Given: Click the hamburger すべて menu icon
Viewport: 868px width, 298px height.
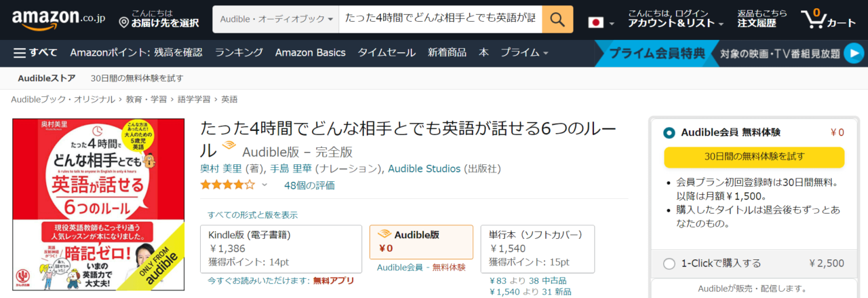Looking at the screenshot, I should coord(20,53).
